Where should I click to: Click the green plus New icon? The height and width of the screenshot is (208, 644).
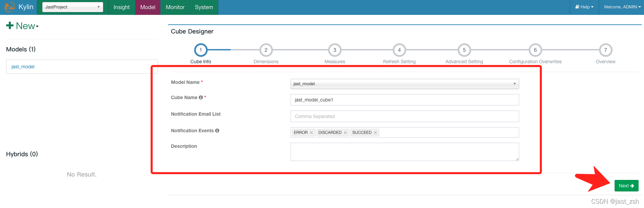pos(10,26)
